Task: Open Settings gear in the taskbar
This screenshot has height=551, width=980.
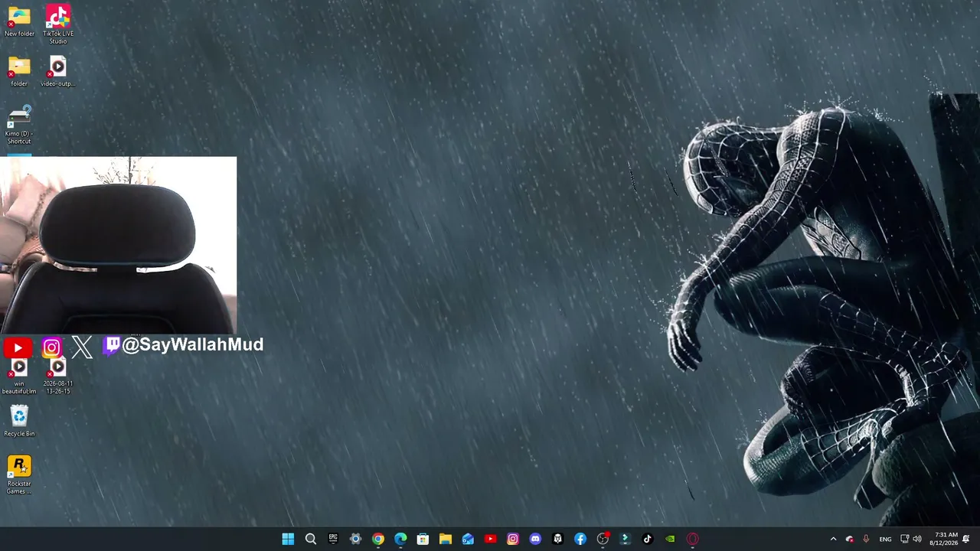Action: [x=355, y=539]
